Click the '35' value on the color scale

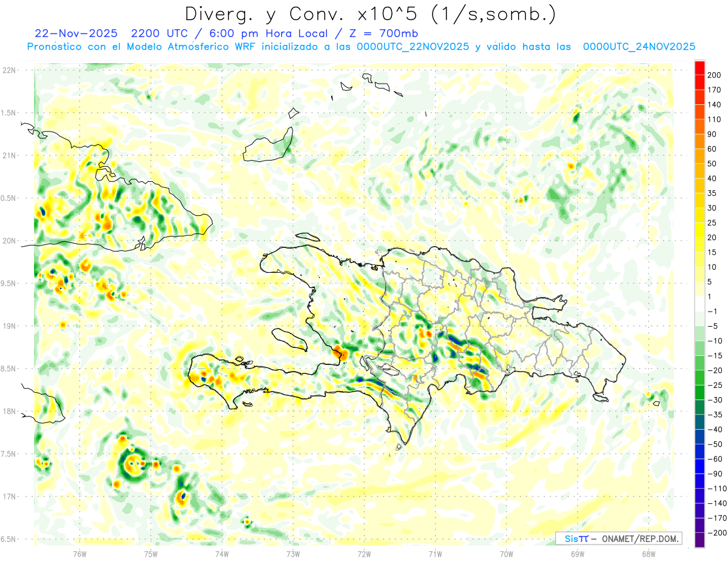(x=712, y=193)
